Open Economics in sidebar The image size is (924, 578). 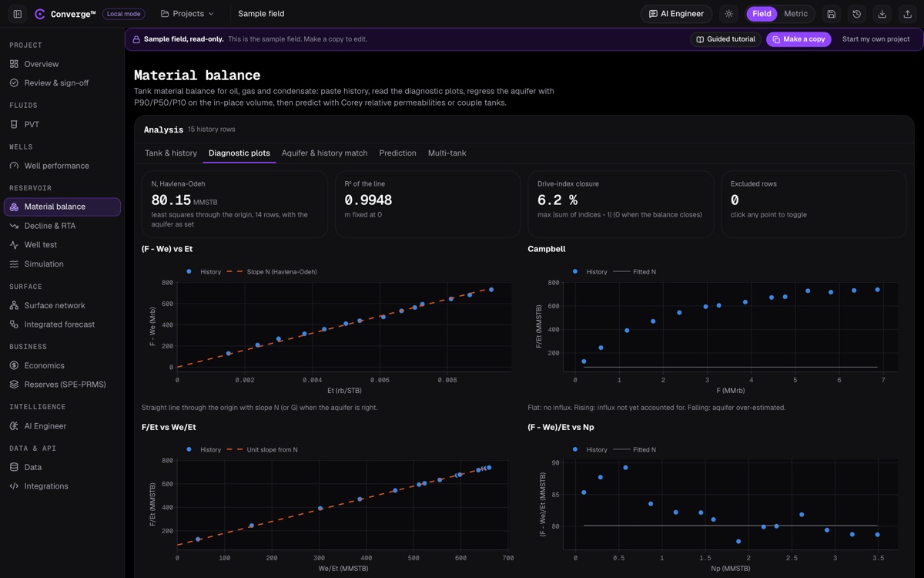(x=62, y=365)
